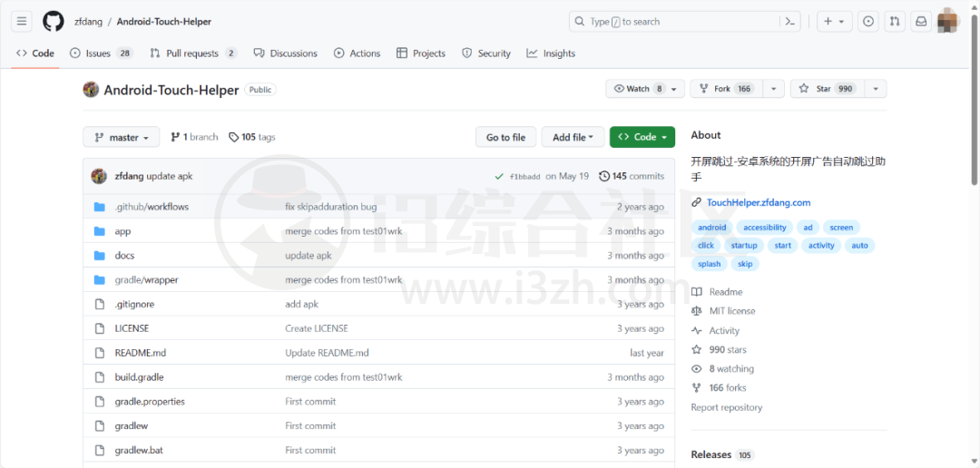Visit TouchHelper.zfdang.com link

(759, 202)
